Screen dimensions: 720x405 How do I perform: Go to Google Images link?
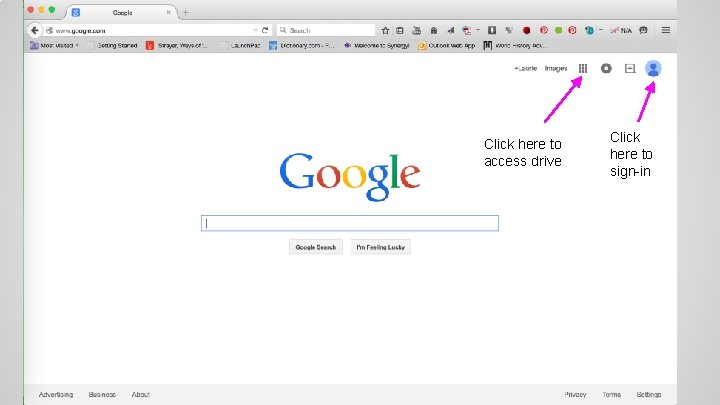(x=556, y=68)
